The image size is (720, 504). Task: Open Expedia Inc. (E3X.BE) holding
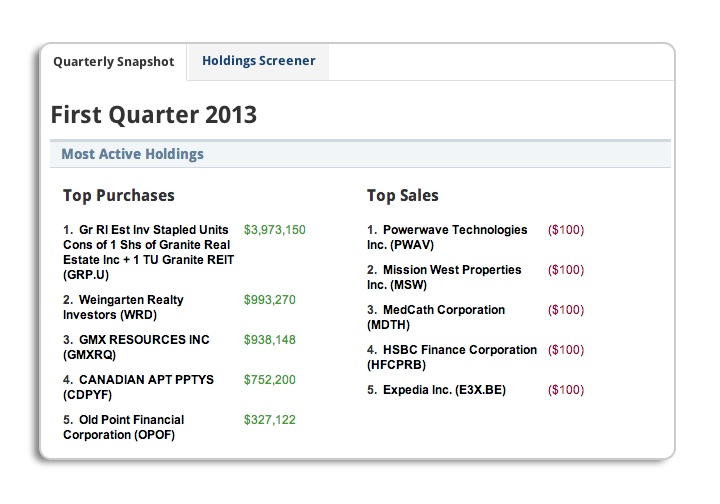[x=436, y=390]
